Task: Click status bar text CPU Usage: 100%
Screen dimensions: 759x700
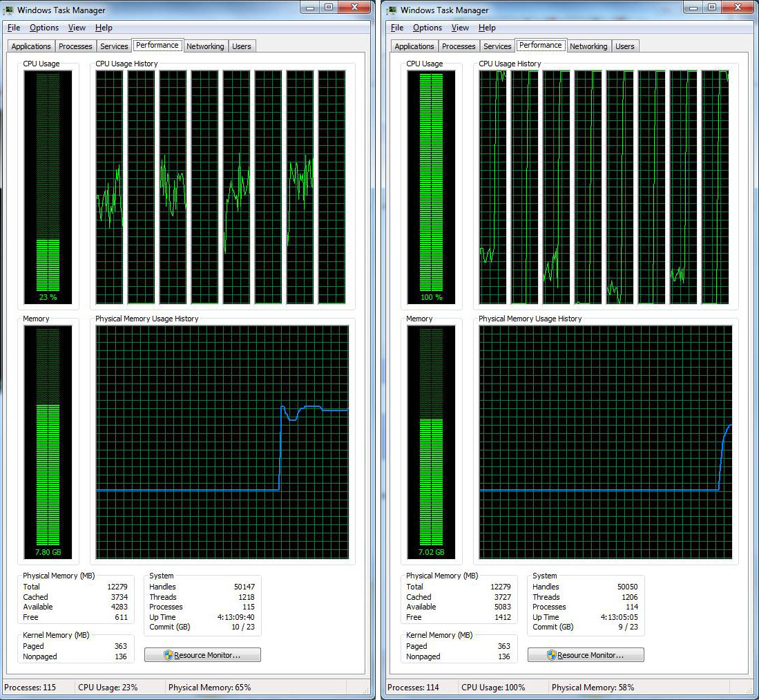Action: [x=493, y=688]
